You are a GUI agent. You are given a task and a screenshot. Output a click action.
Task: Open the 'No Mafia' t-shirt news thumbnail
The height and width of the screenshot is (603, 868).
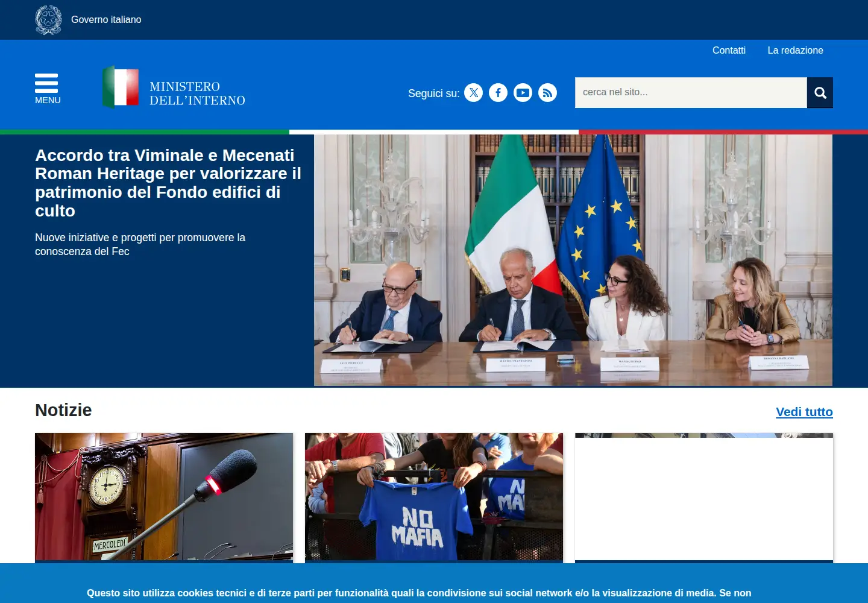pyautogui.click(x=434, y=497)
